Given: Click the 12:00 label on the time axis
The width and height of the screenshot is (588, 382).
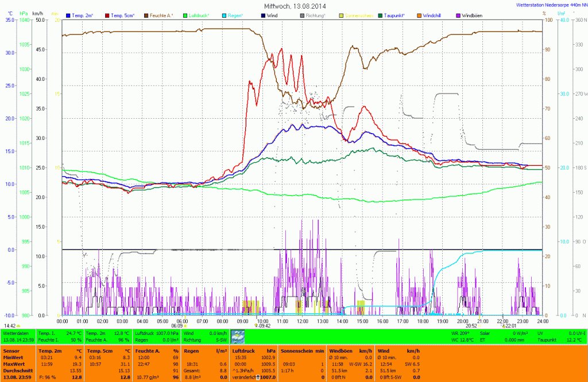Looking at the screenshot, I should (x=302, y=321).
